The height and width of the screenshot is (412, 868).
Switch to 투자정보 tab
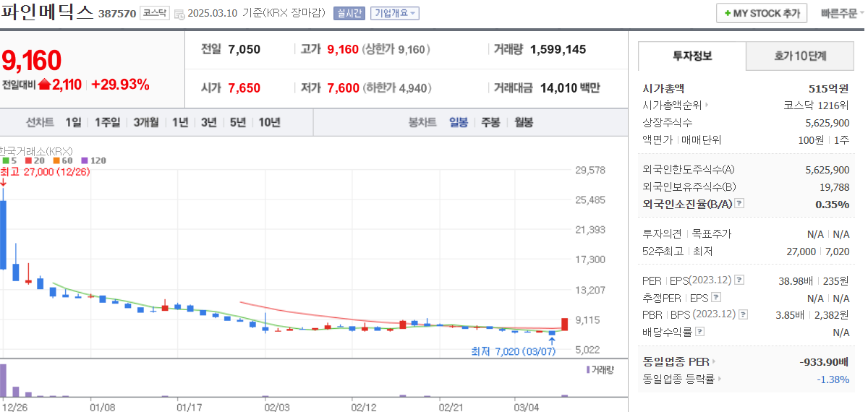pyautogui.click(x=692, y=56)
